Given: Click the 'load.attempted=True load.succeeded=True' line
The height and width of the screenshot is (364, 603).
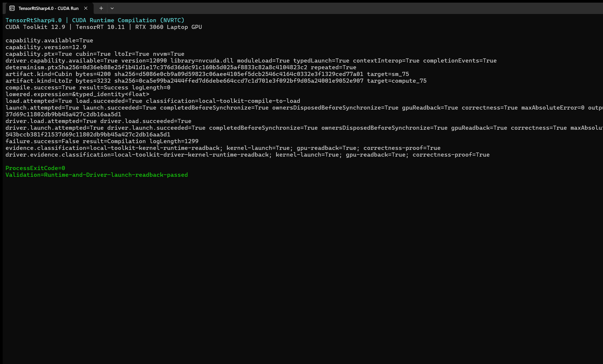Looking at the screenshot, I should [x=153, y=101].
